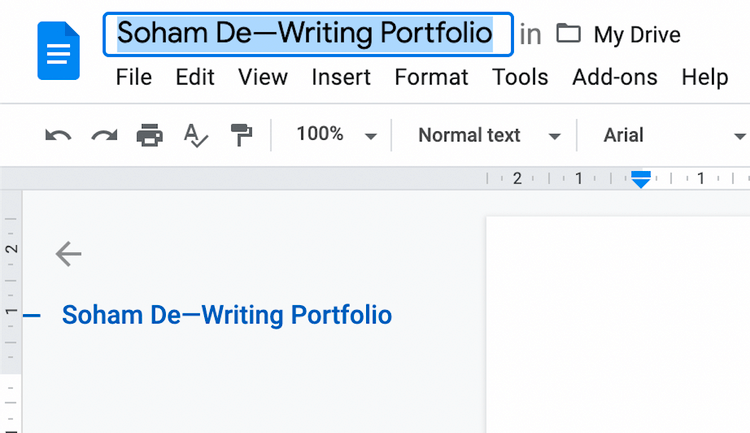Click the My Drive location label
This screenshot has height=433, width=750.
(x=637, y=34)
